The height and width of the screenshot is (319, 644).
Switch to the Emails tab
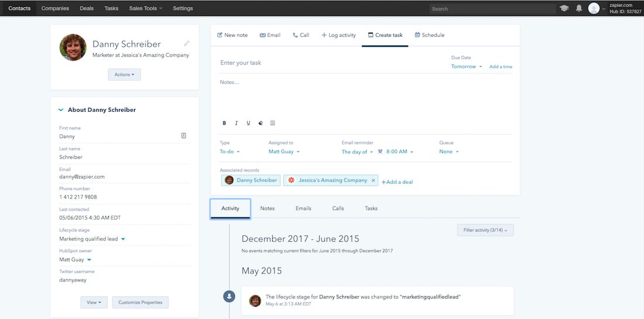[x=303, y=208]
